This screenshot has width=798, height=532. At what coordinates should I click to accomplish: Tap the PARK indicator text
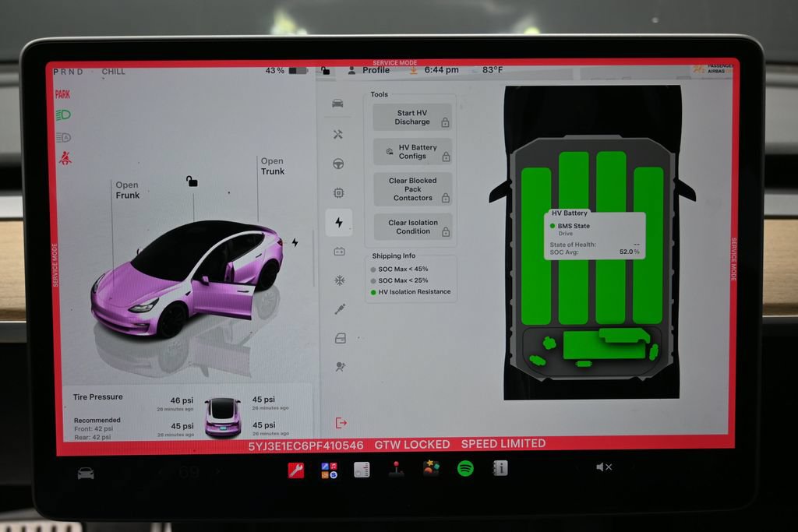point(62,94)
